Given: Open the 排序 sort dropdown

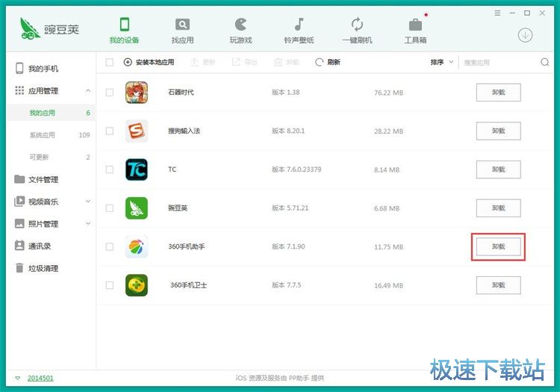Looking at the screenshot, I should click(x=442, y=62).
